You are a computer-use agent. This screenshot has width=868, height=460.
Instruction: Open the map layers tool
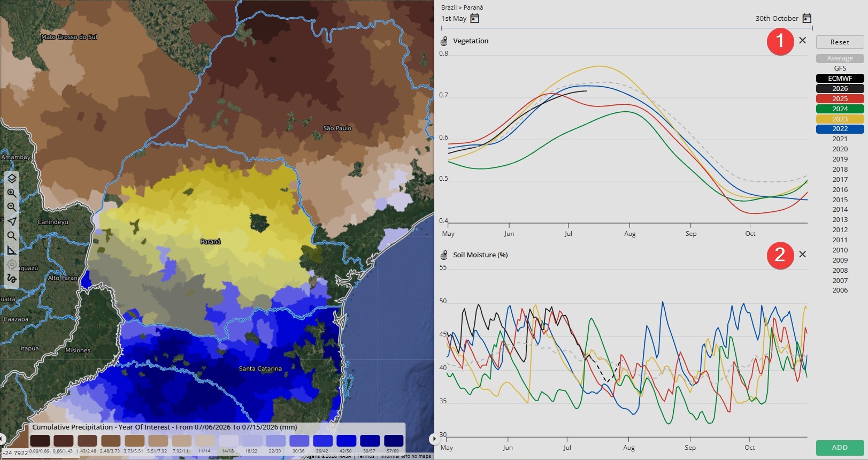tap(12, 179)
